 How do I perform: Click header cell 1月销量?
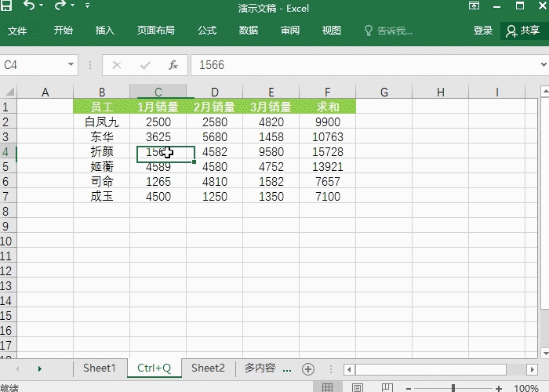tap(158, 107)
